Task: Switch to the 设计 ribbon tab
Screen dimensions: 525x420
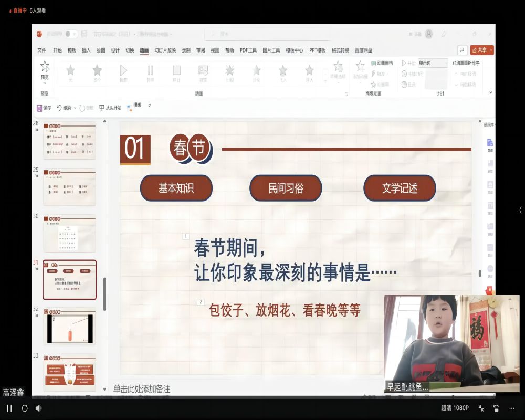Action: pyautogui.click(x=115, y=50)
